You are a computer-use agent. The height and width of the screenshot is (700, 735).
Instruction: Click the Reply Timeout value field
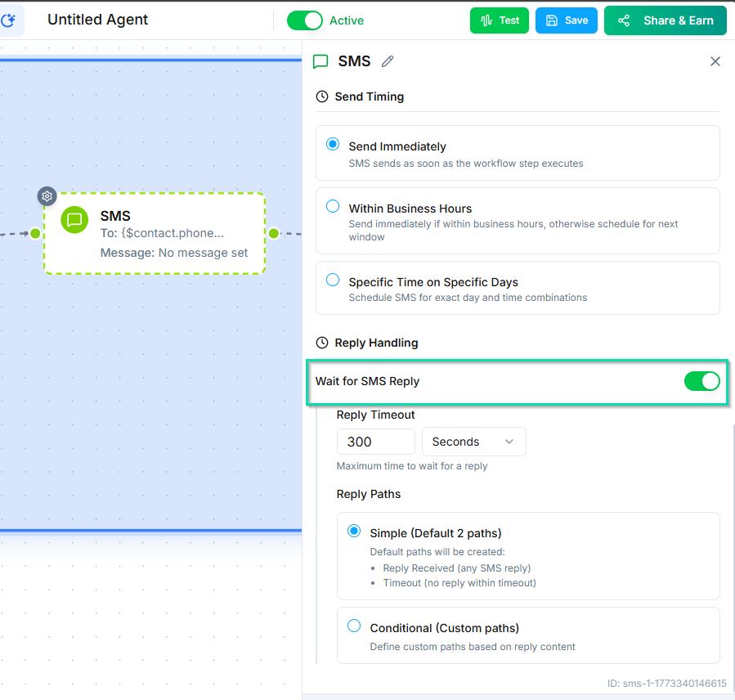pyautogui.click(x=375, y=442)
